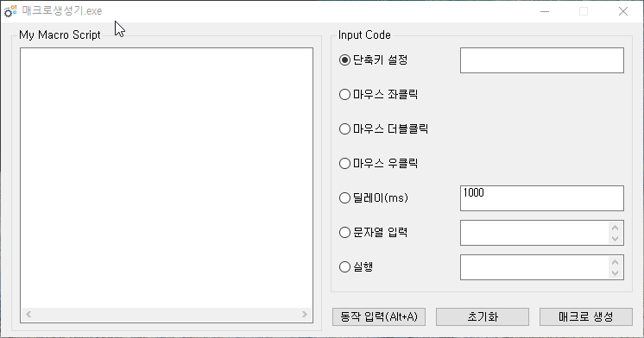Viewport: 644px width, 338px height.
Task: Click the down arrow of 문자열 입력 box
Action: pos(615,238)
